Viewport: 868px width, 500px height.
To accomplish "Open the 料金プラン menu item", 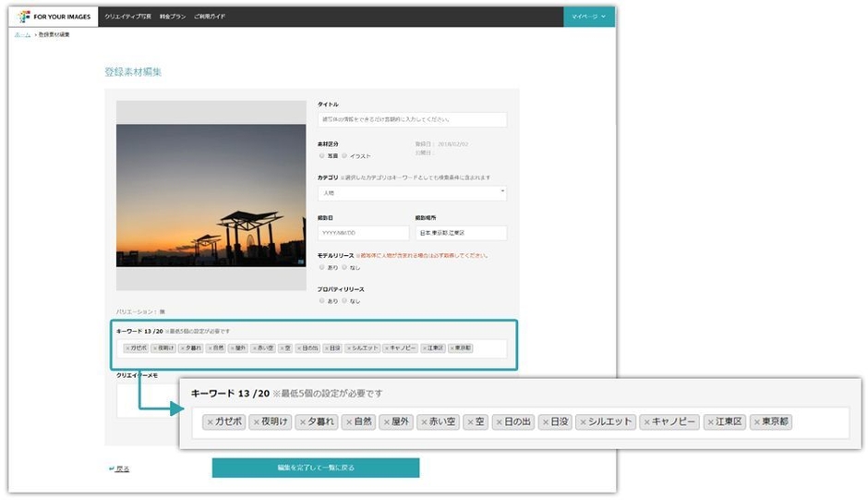I will tap(172, 17).
